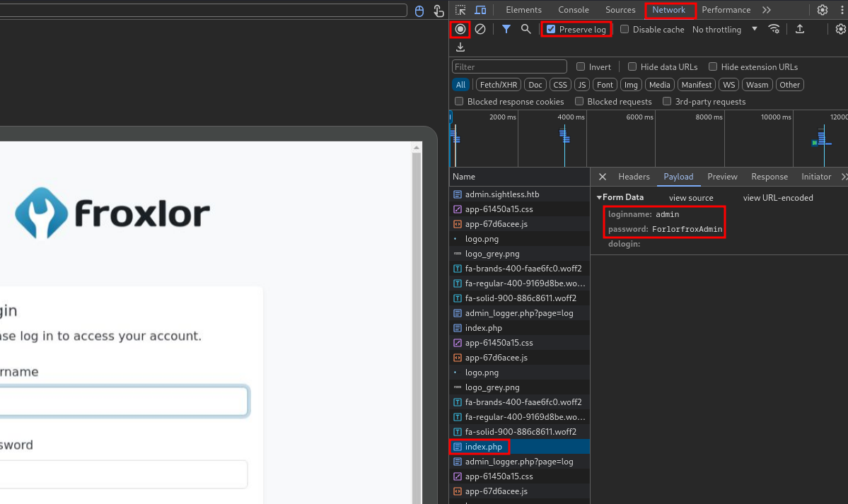
Task: Toggle the network filter funnel icon
Action: 506,29
